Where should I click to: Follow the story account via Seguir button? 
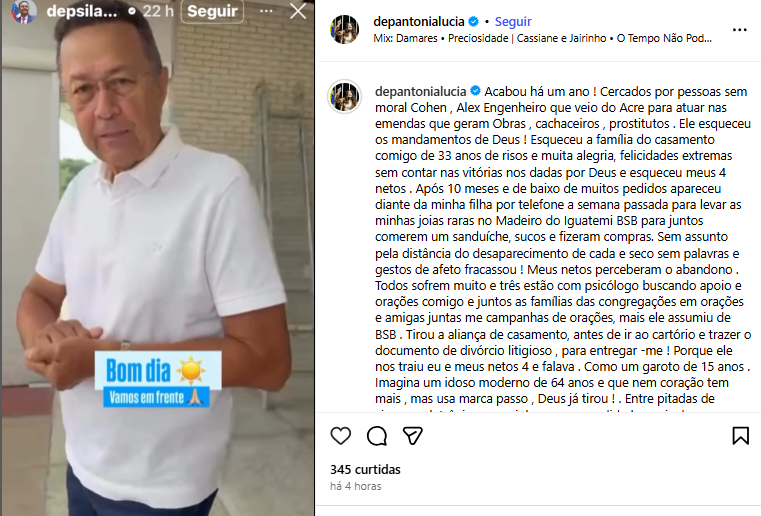coord(213,11)
